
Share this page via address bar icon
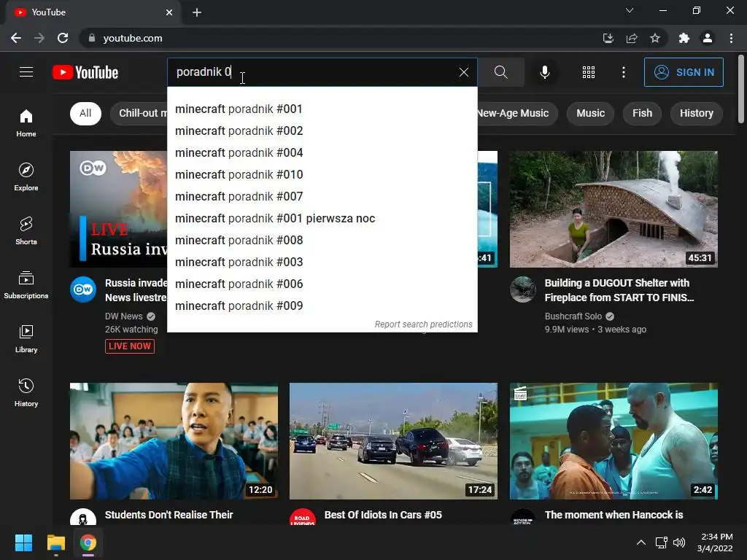632,38
